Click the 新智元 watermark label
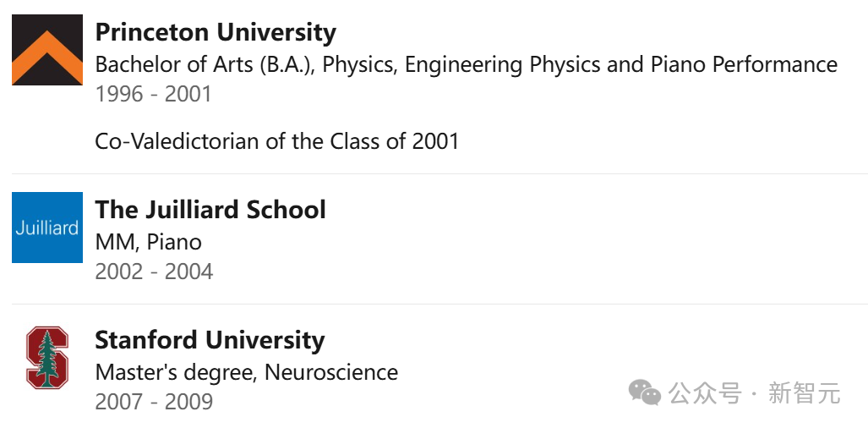868x428 pixels. tap(804, 393)
